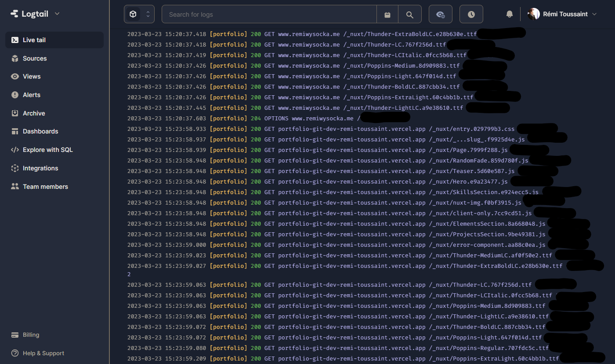Open the Rémi Toussaint account menu chevron

click(x=595, y=14)
